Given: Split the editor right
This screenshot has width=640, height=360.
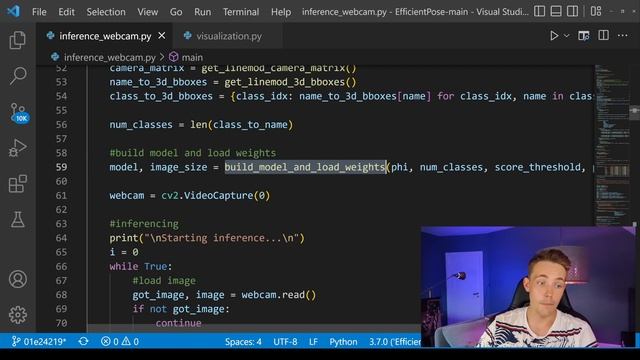Looking at the screenshot, I should [x=603, y=36].
